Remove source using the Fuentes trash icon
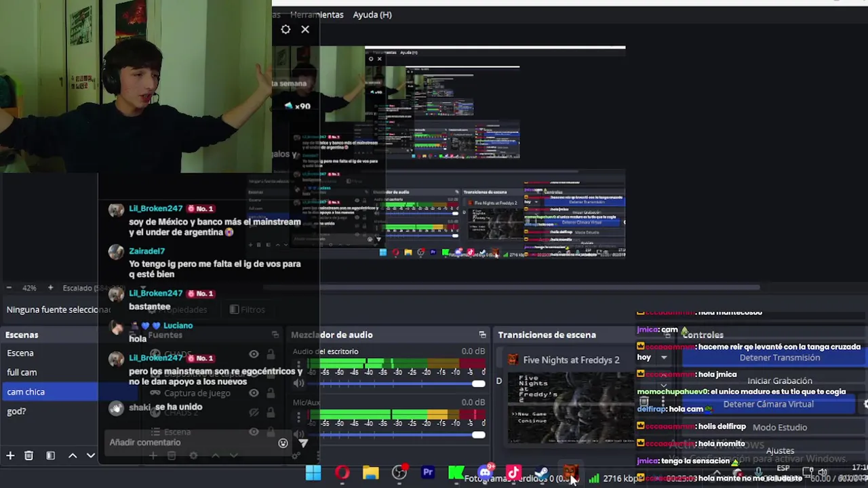This screenshot has height=488, width=868. 172,456
